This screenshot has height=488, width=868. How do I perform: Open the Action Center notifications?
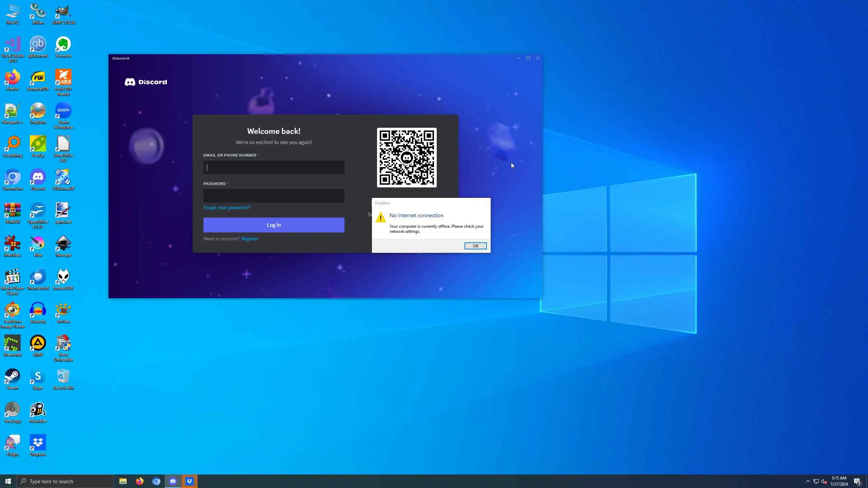[x=857, y=481]
